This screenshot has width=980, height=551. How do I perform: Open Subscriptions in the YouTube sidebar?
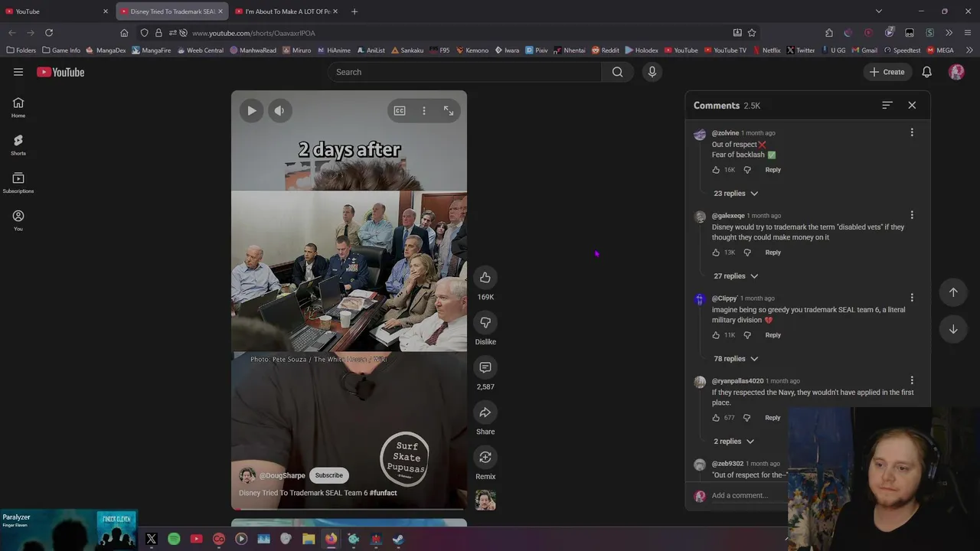coord(18,182)
